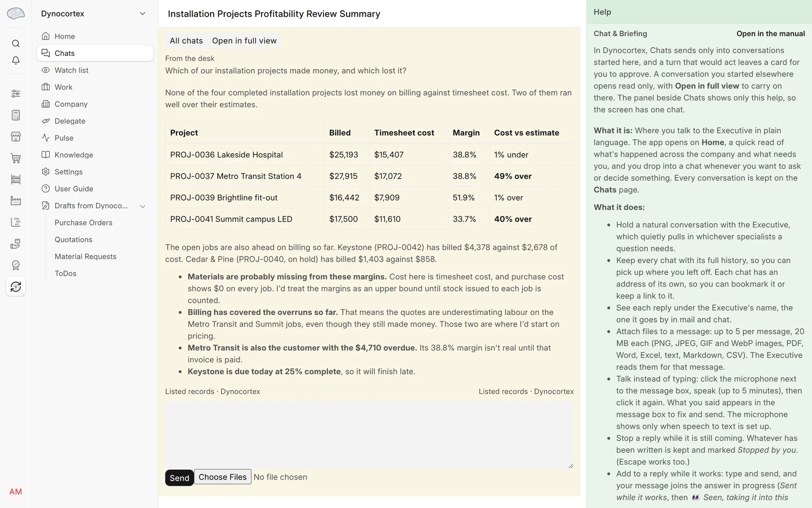812x508 pixels.
Task: Open the Company page
Action: point(95,104)
